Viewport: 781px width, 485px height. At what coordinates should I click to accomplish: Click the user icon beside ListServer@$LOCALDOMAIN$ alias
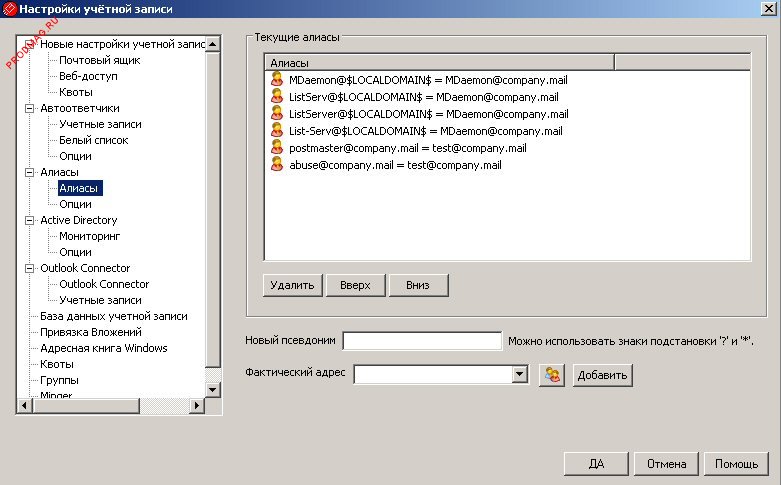pyautogui.click(x=277, y=114)
